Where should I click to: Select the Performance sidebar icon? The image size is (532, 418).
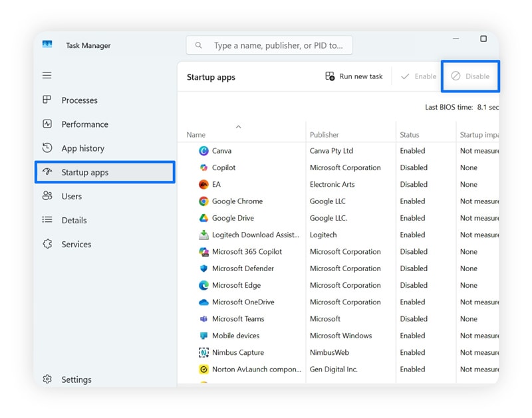point(47,124)
